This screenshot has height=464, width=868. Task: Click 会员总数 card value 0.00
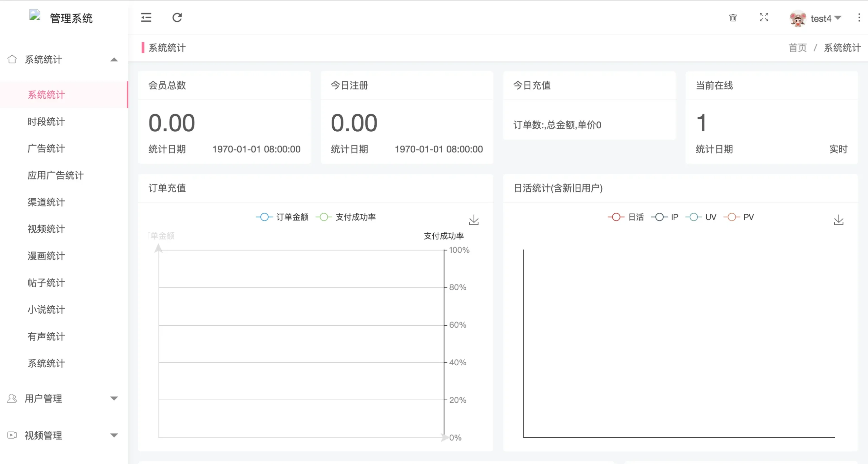172,123
